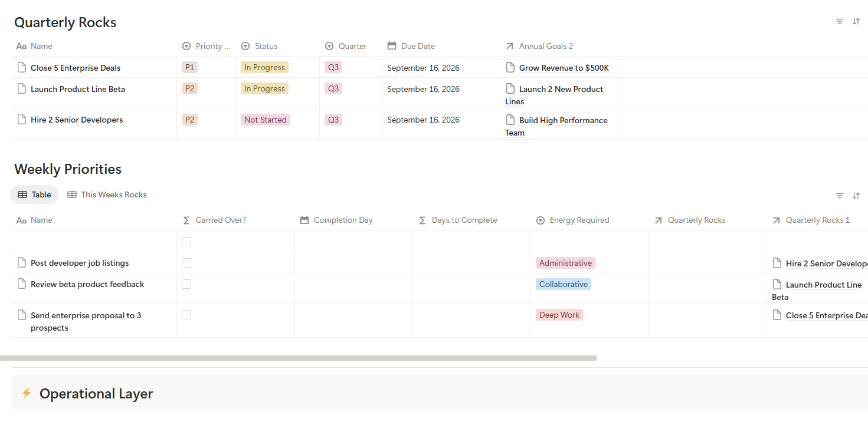Click sigma icon in Days to Complete header
The width and height of the screenshot is (868, 422).
(422, 220)
